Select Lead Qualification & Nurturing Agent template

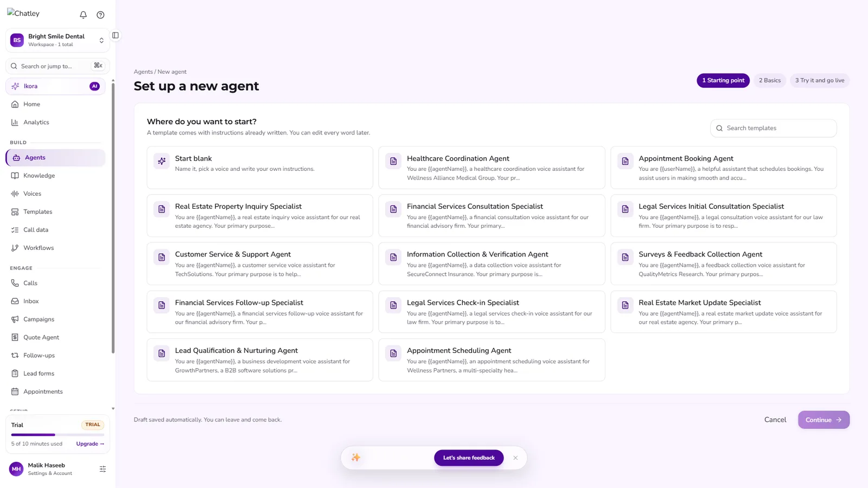pyautogui.click(x=260, y=360)
